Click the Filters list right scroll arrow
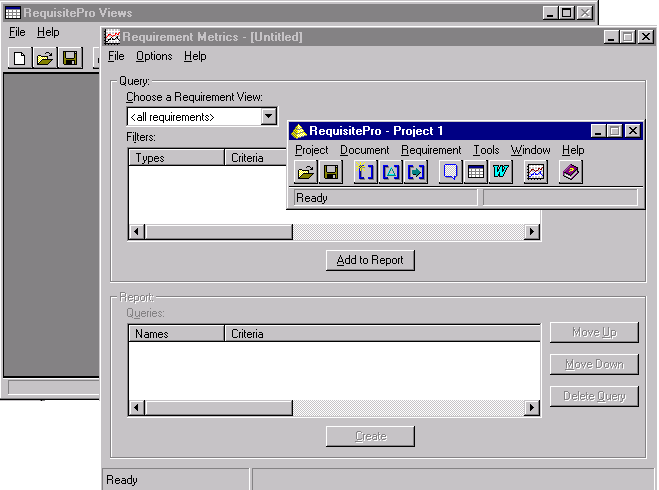 [532, 232]
